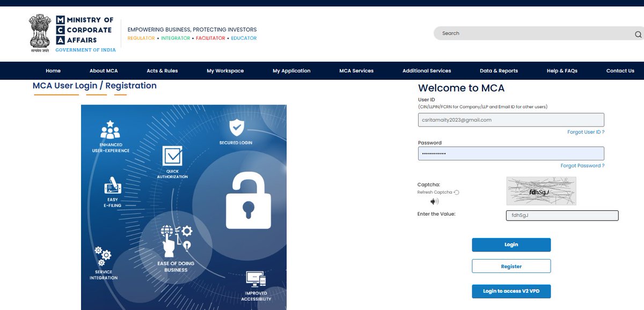644x310 pixels.
Task: Open the Additional Services menu
Action: point(427,71)
